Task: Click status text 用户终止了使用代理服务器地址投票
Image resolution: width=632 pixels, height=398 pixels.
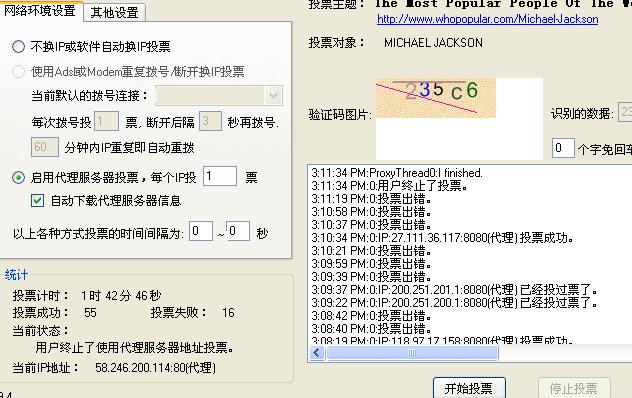Action: coord(135,347)
